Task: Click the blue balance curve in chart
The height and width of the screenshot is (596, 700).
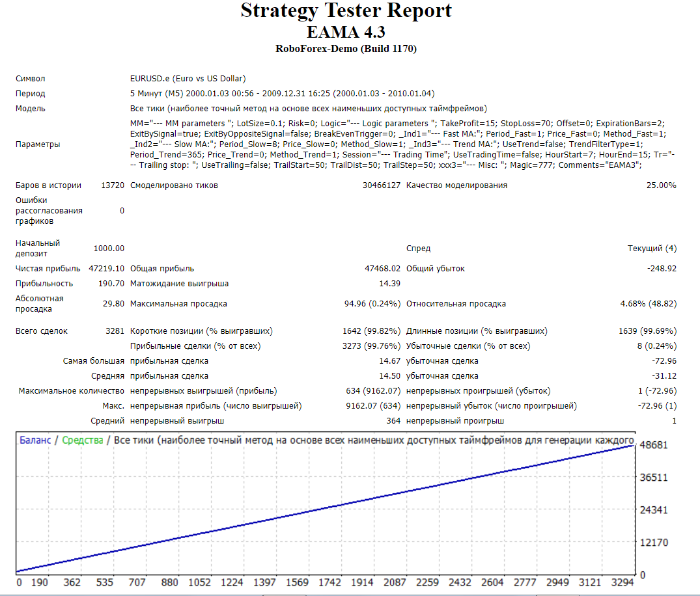Action: pos(325,508)
